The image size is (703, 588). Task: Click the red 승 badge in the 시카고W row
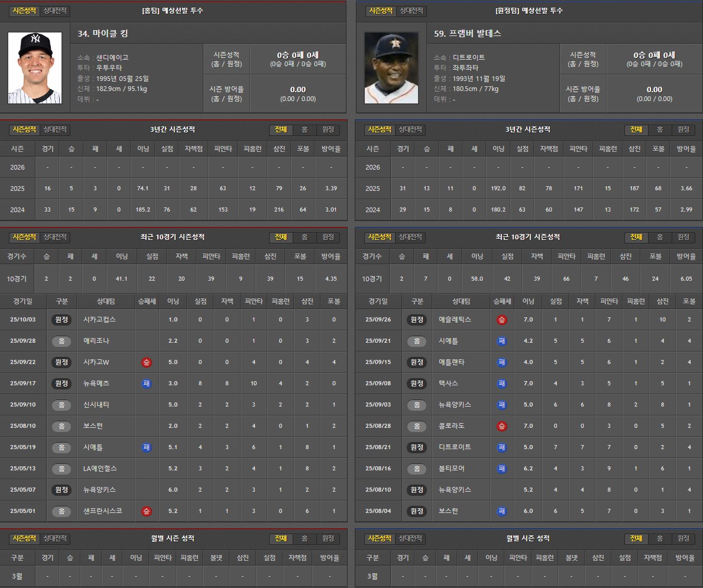pyautogui.click(x=146, y=362)
